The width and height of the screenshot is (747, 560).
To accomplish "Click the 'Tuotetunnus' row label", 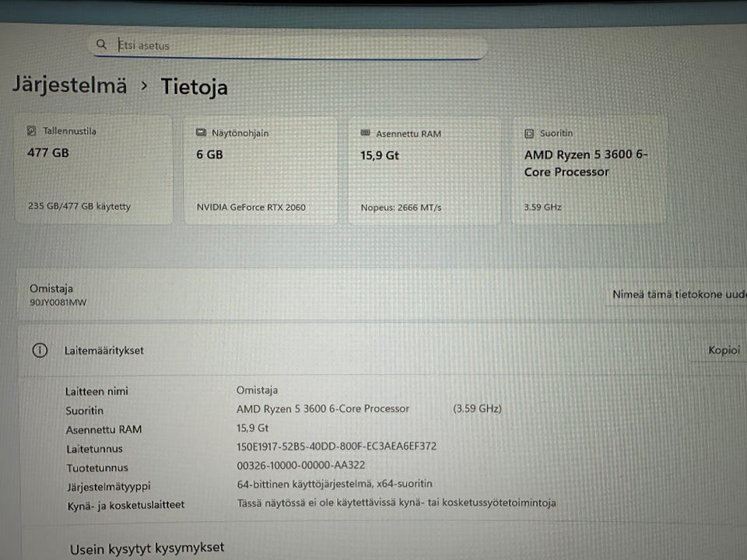I will pos(97,467).
